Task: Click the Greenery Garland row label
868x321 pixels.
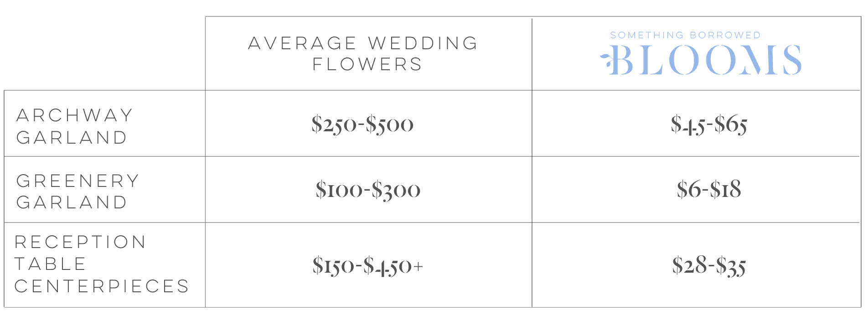Action: (78, 192)
